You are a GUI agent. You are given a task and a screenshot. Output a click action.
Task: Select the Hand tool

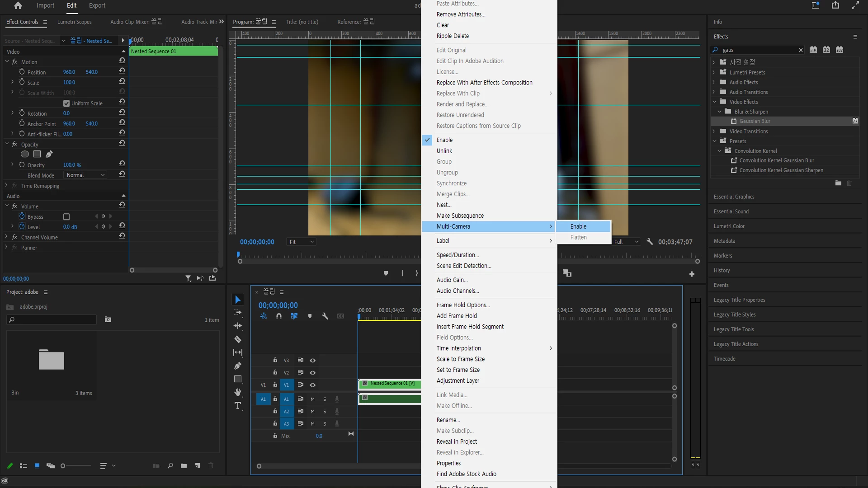[238, 392]
